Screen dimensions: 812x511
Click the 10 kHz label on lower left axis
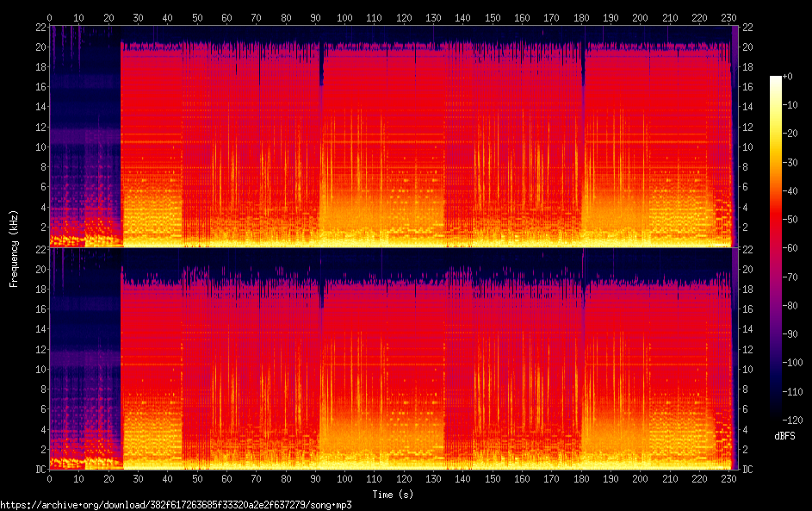tap(40, 370)
